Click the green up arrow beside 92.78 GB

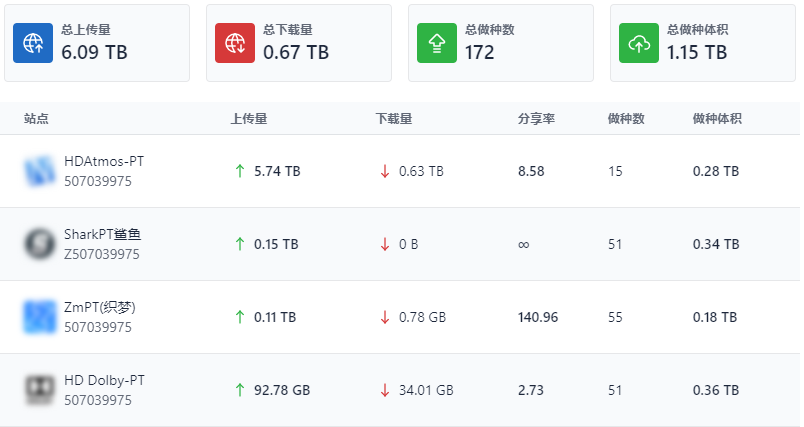pyautogui.click(x=239, y=390)
